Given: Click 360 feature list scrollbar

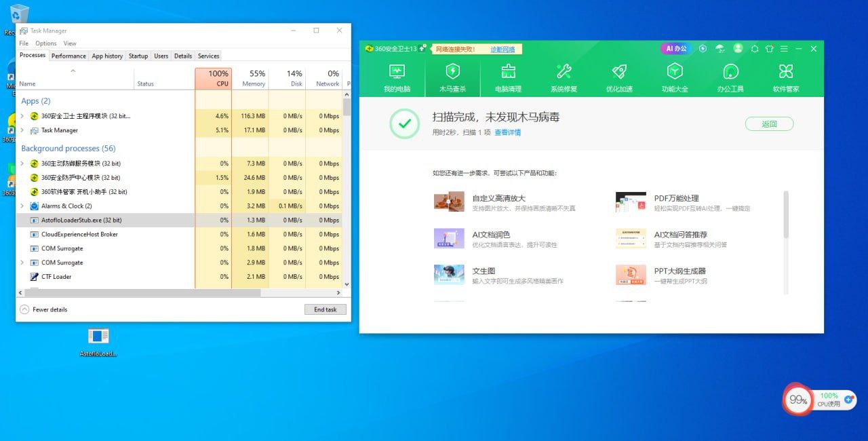Looking at the screenshot, I should tap(786, 214).
